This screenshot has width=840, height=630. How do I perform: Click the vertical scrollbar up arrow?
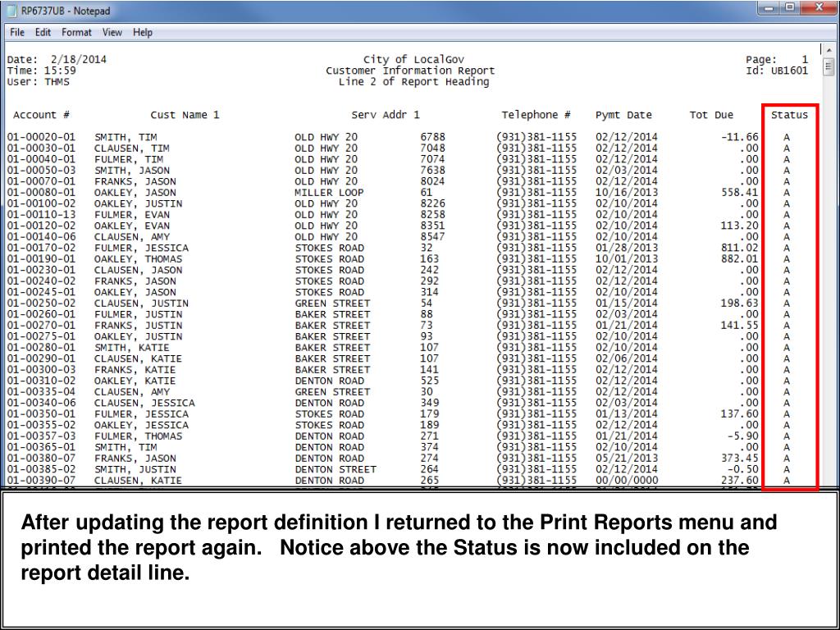click(829, 50)
